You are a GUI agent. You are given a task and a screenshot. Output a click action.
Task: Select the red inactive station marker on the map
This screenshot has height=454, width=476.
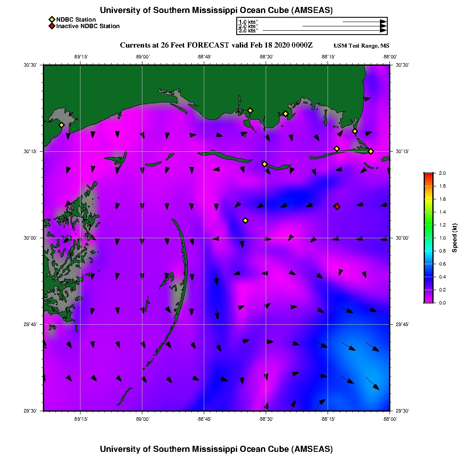click(337, 207)
